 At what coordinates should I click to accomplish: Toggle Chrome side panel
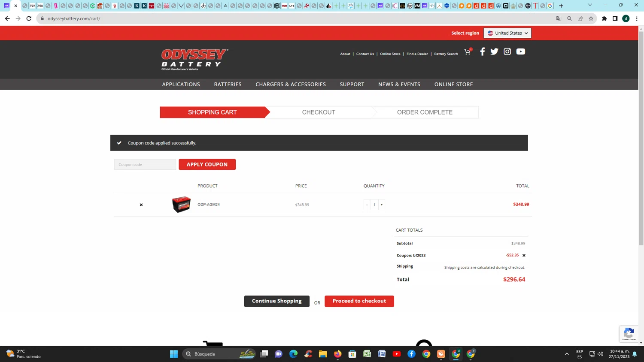pyautogui.click(x=615, y=18)
